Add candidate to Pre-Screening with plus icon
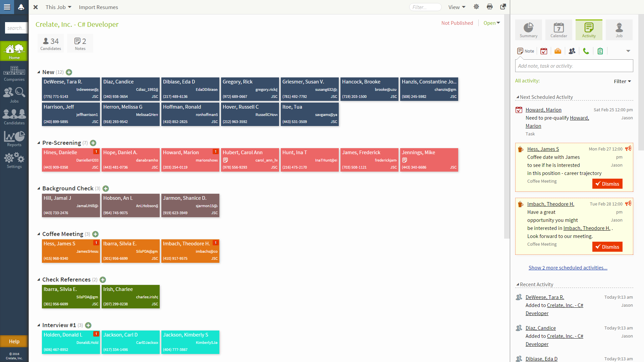Screen dimensions: 644x362 pyautogui.click(x=93, y=143)
